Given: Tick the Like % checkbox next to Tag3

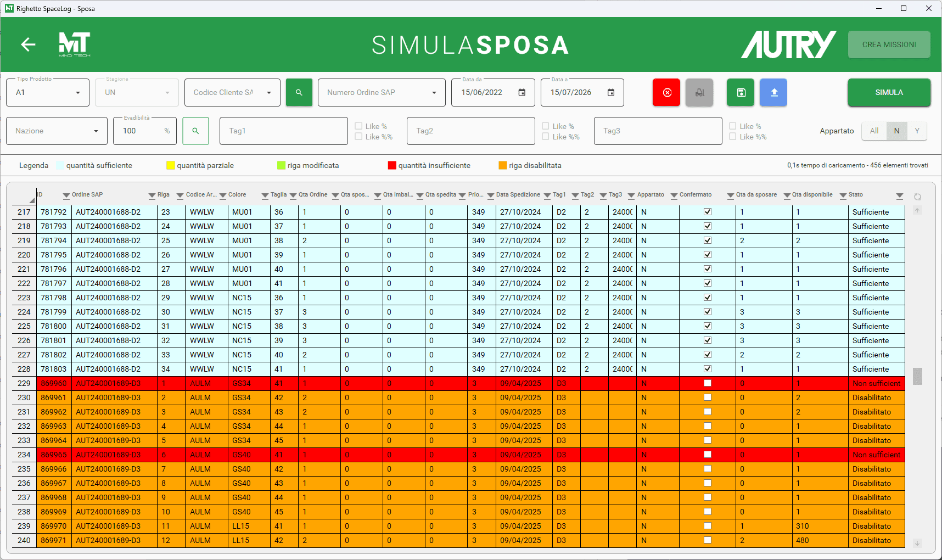Looking at the screenshot, I should 733,126.
